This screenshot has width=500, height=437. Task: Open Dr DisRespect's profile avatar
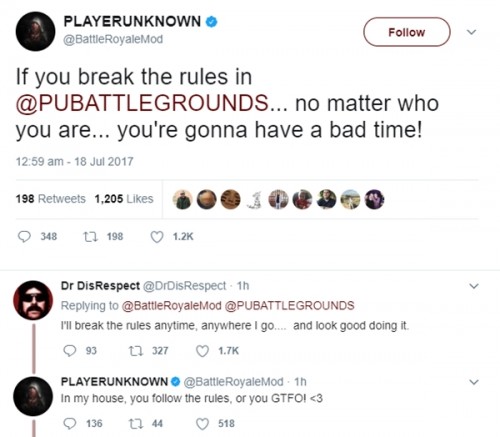[33, 300]
